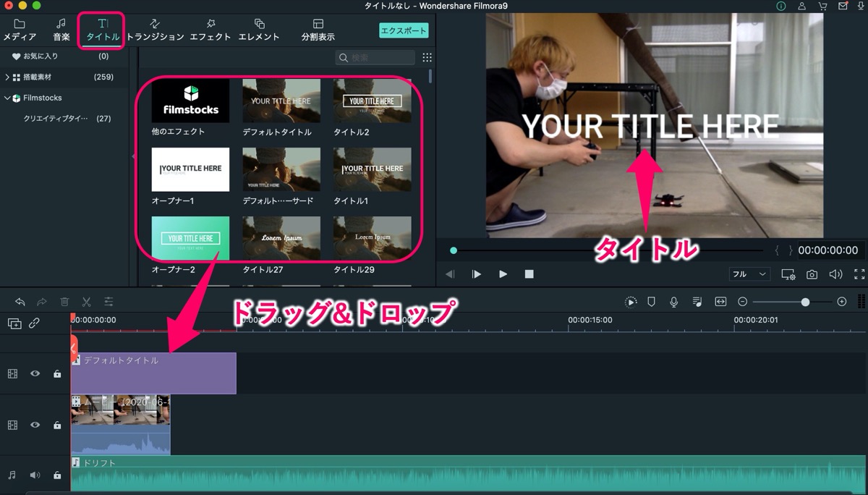The height and width of the screenshot is (495, 868).
Task: Select the デフォルトタイトル timeline clip
Action: [153, 373]
